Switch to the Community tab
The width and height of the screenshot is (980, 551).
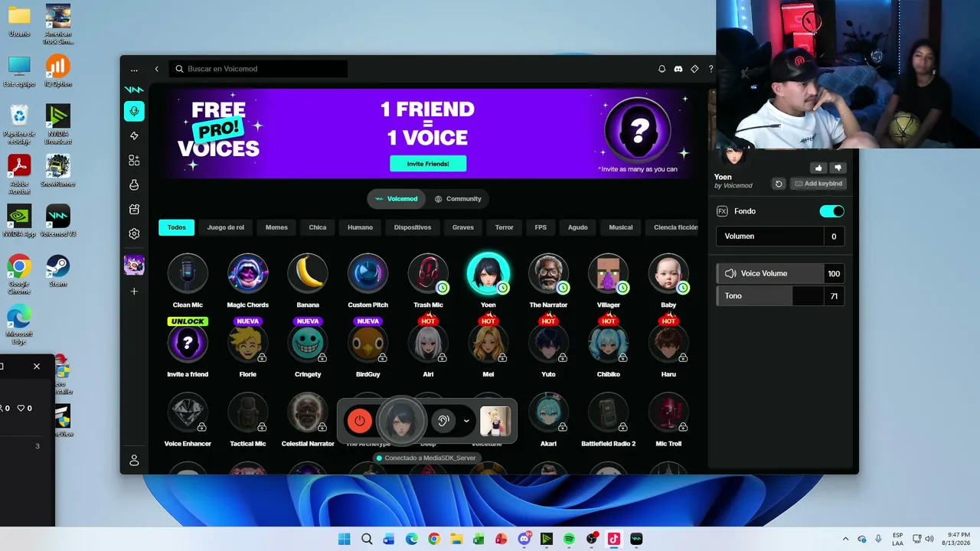coord(458,199)
